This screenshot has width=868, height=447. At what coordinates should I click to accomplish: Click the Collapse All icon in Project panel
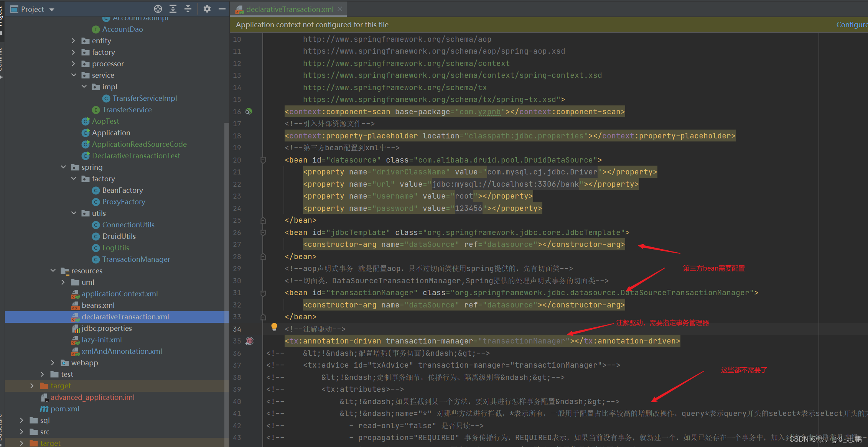point(188,9)
